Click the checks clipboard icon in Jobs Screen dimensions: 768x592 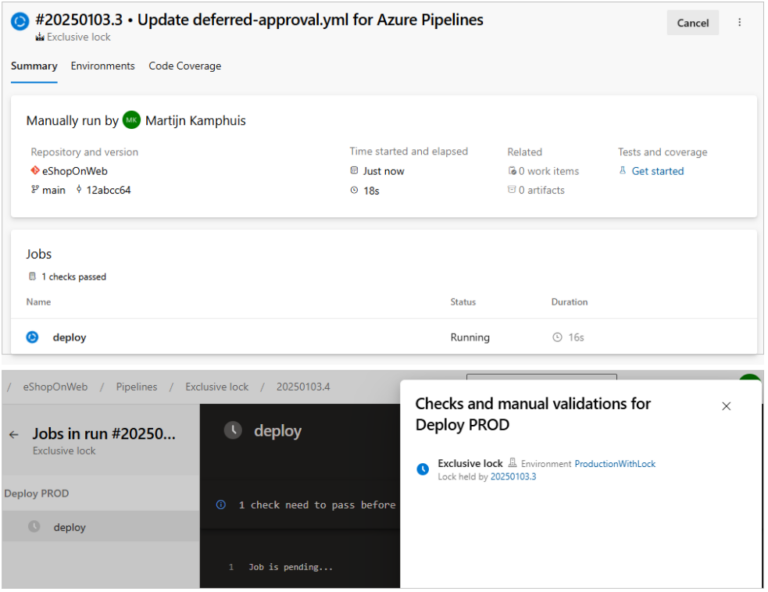click(x=32, y=276)
